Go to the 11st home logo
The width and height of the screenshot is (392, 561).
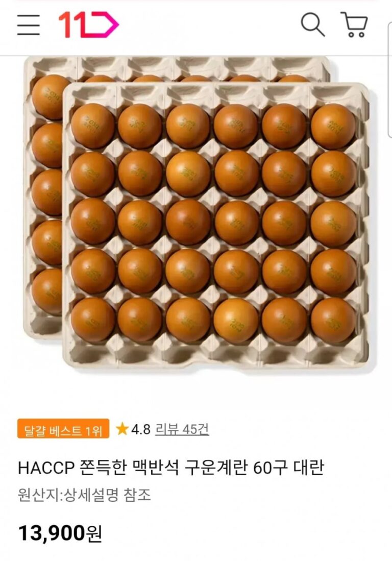coord(88,25)
